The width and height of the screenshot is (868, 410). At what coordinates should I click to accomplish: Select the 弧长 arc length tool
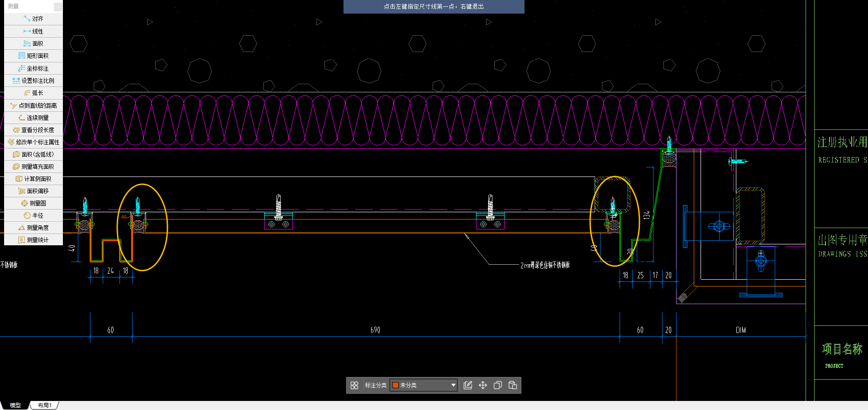[x=33, y=93]
